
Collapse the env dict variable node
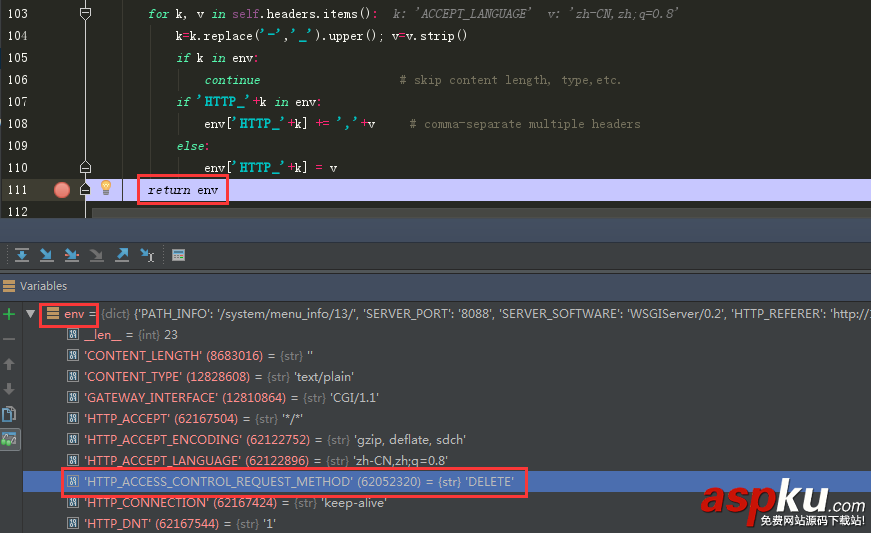click(31, 314)
